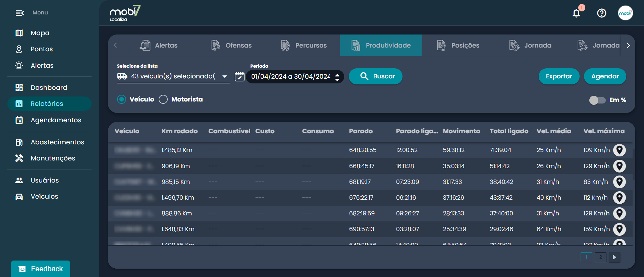Click the Buscar button
The image size is (644, 277).
(x=375, y=76)
